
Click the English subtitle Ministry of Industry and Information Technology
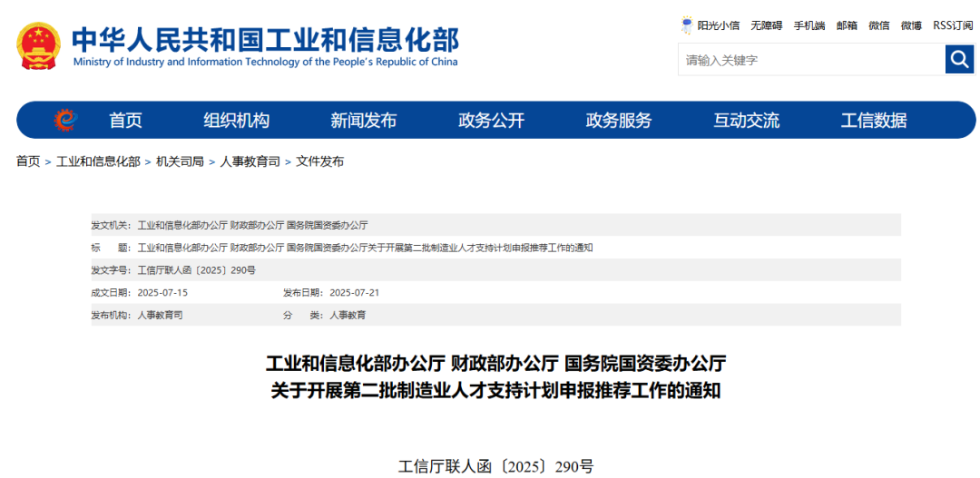(266, 62)
